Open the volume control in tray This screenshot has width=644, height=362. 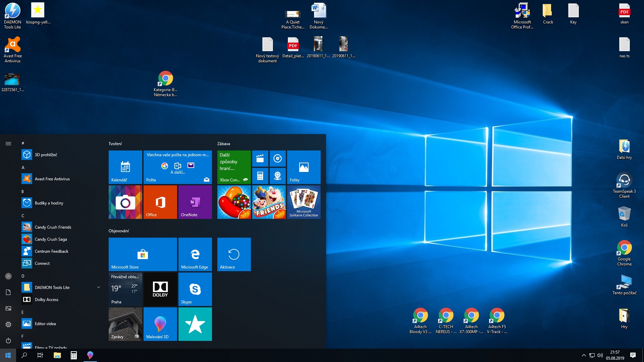coord(600,355)
